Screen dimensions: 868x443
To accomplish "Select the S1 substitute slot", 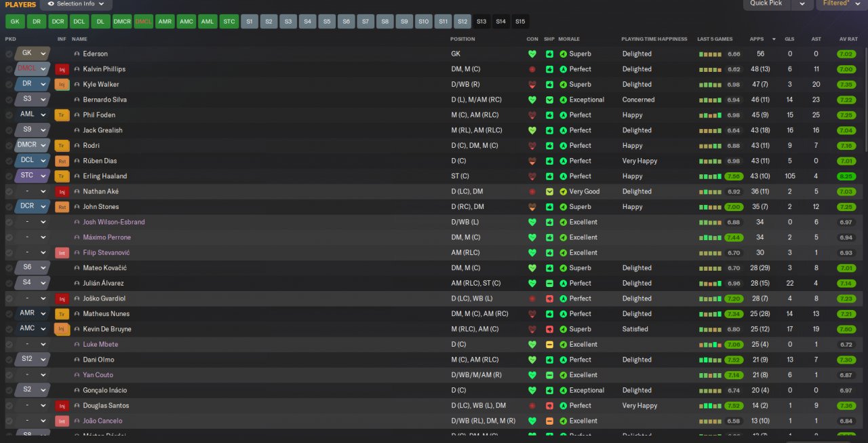I will pyautogui.click(x=250, y=22).
